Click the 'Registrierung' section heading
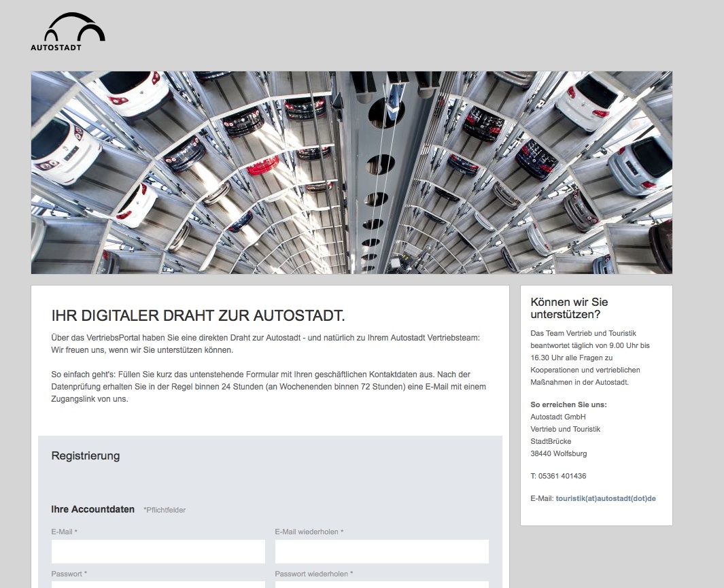Screen dimensions: 724x588 [86, 456]
